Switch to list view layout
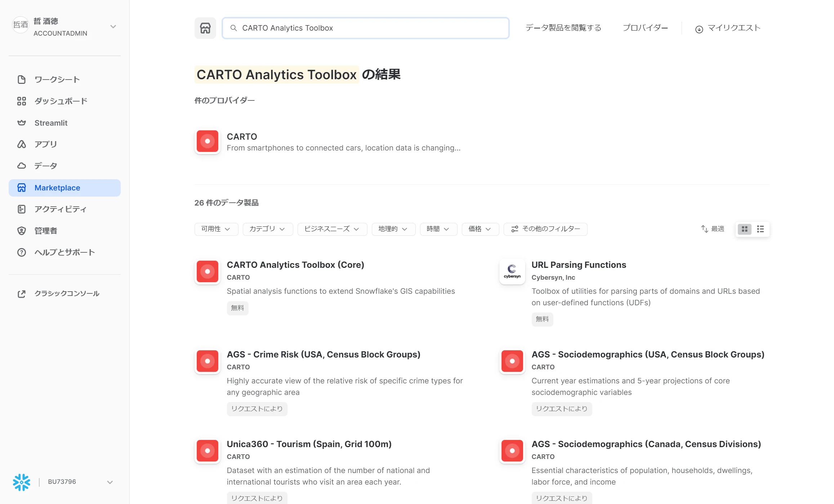 pos(761,229)
